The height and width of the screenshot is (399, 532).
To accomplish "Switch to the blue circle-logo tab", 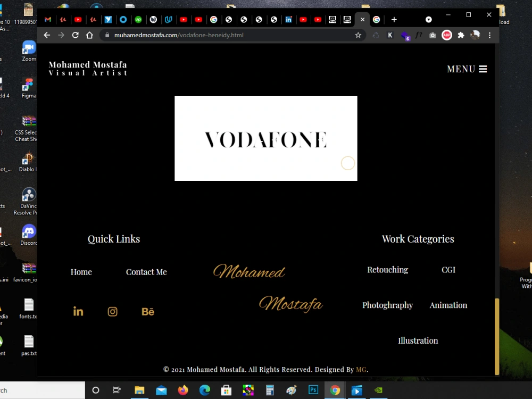I will point(123,20).
